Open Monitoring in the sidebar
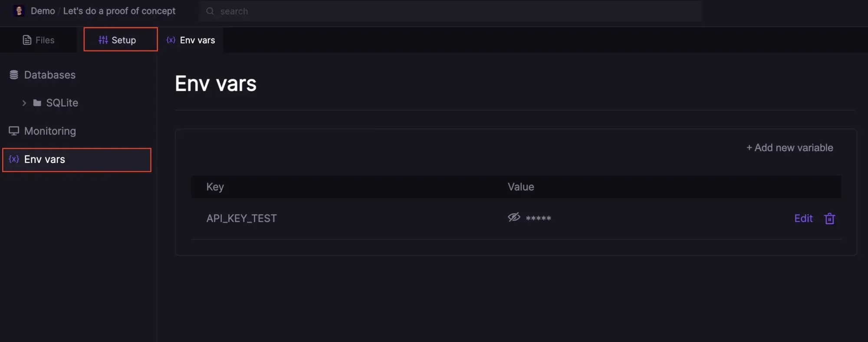The width and height of the screenshot is (868, 342). point(50,131)
